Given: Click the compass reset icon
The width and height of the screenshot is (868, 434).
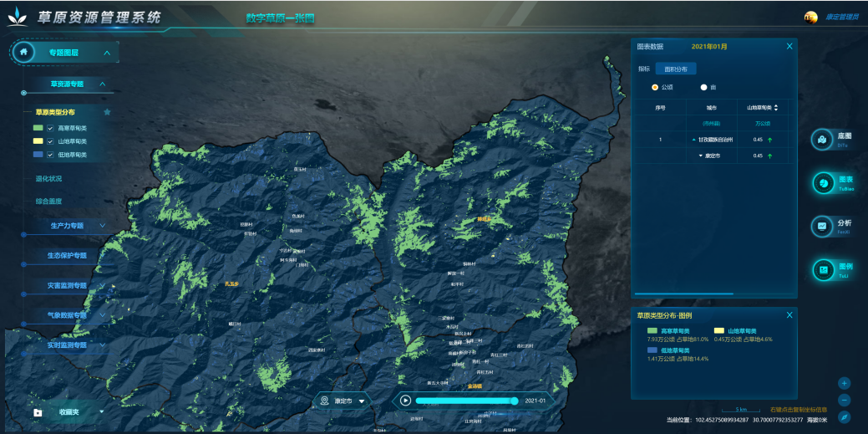Looking at the screenshot, I should (845, 416).
